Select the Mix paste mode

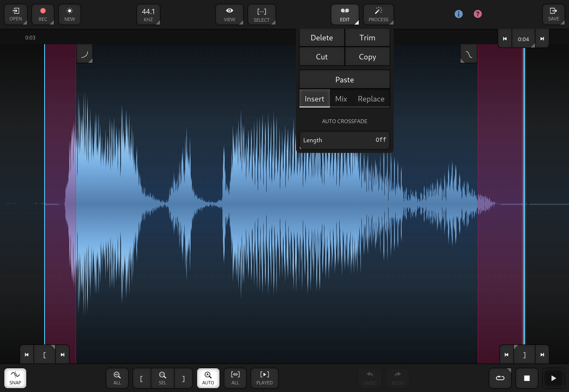pyautogui.click(x=341, y=99)
